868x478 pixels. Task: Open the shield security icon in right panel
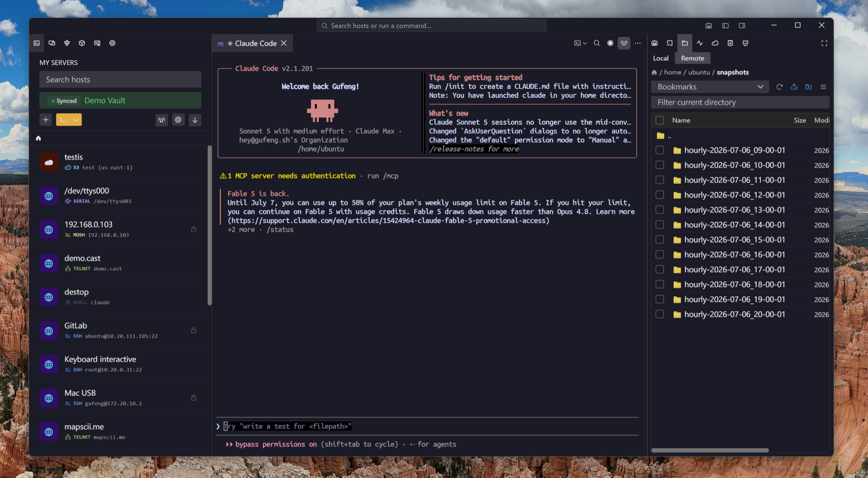pyautogui.click(x=746, y=43)
